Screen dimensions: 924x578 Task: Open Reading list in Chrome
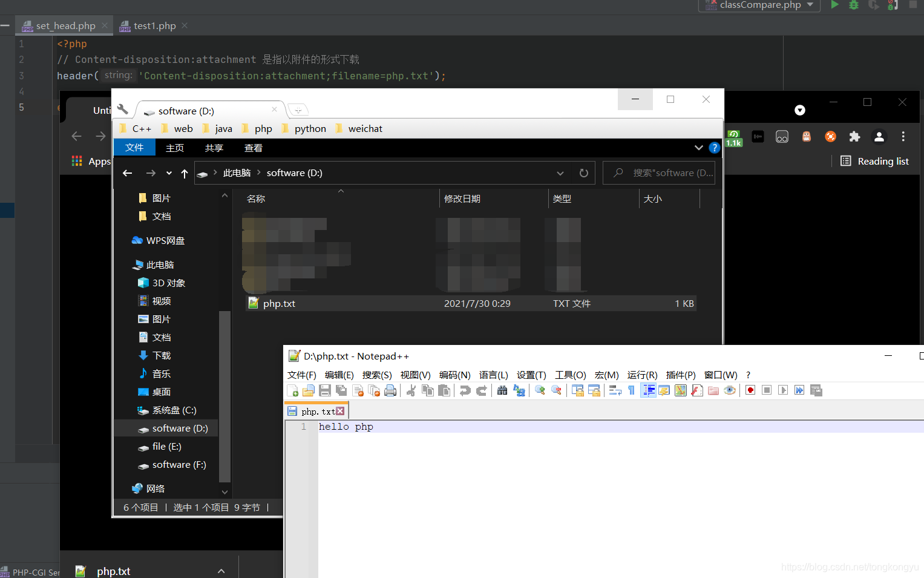[875, 161]
